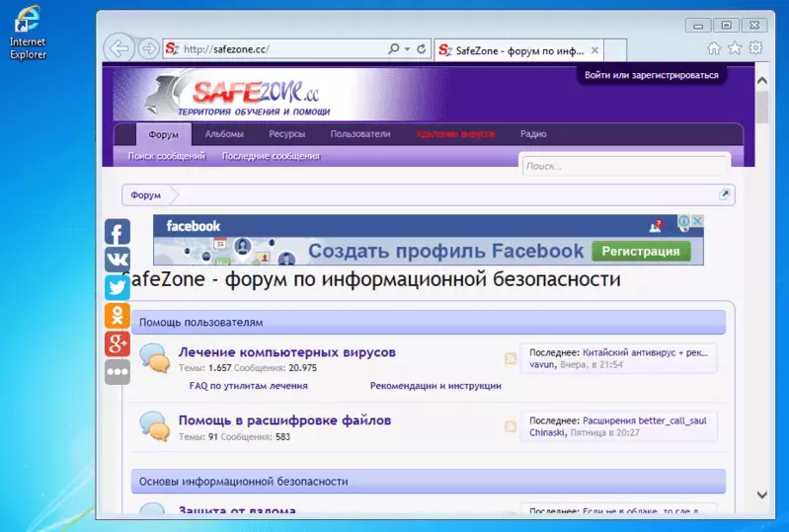Open the Пользователи navigation tab
789x532 pixels.
360,134
